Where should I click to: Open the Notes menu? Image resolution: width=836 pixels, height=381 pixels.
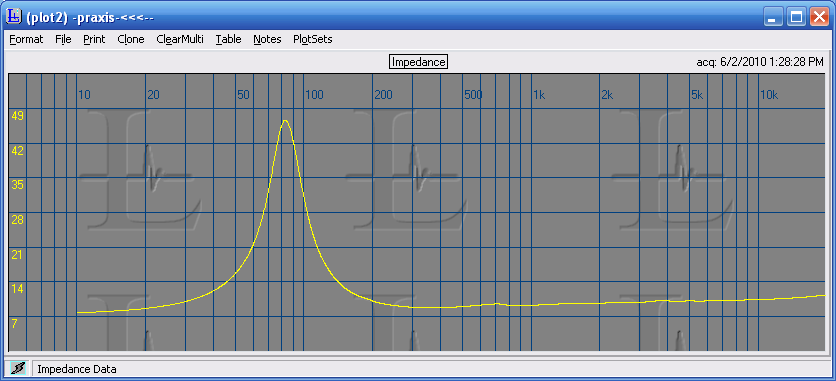coord(267,39)
